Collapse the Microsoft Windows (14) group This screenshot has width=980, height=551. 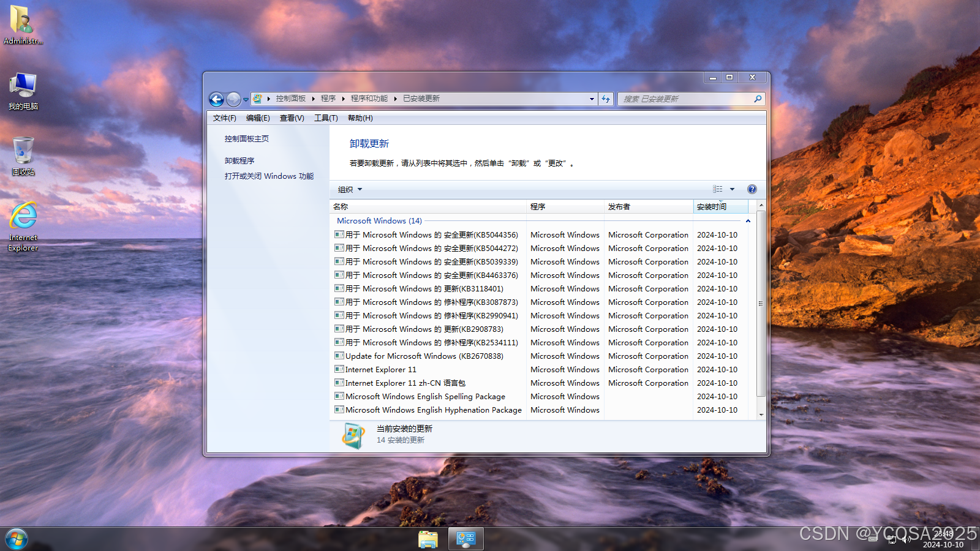[x=748, y=221]
